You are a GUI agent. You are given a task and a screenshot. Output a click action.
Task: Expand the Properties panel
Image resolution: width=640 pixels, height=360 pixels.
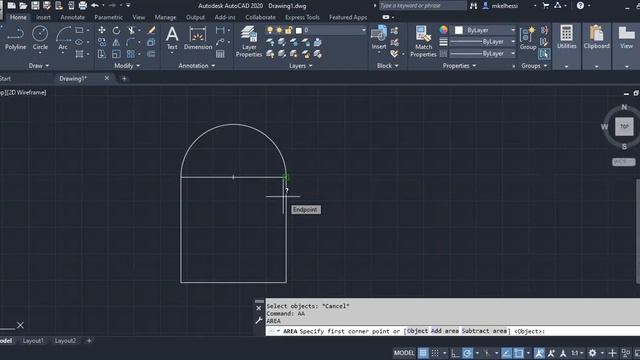(459, 66)
